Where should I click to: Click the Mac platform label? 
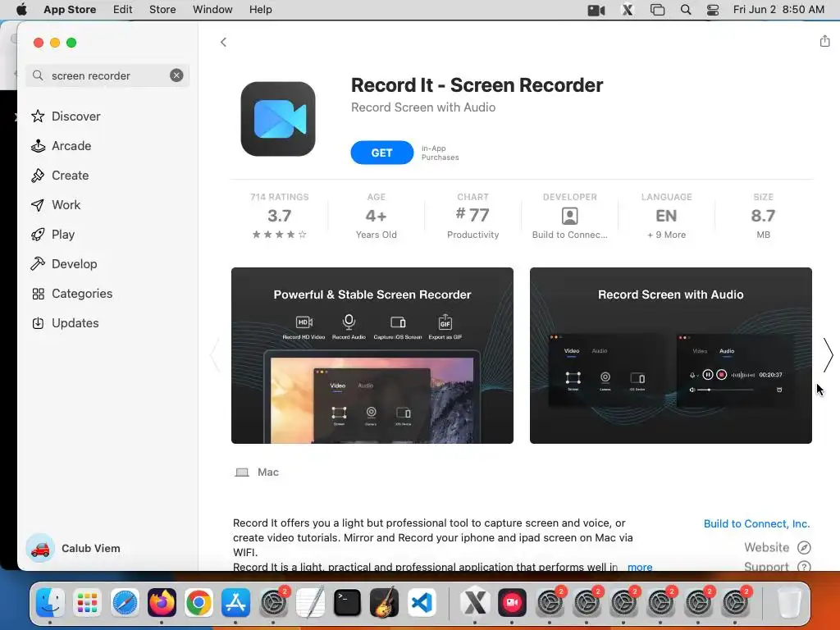coord(257,472)
